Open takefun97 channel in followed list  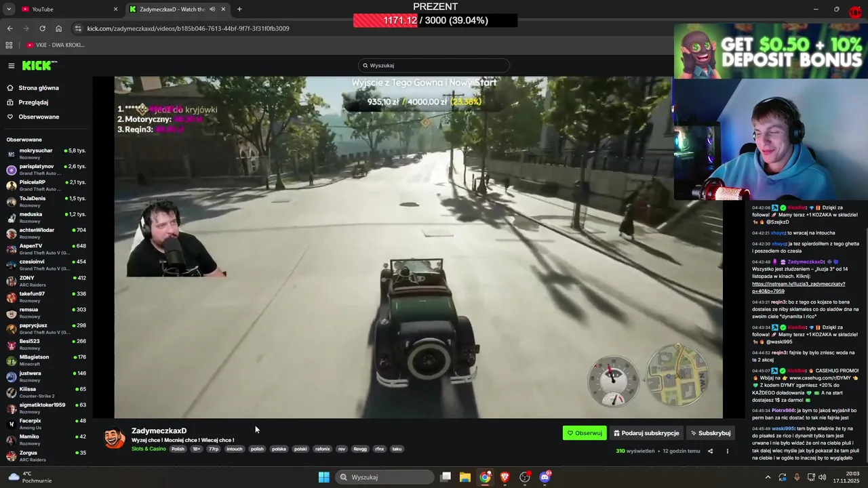click(x=46, y=297)
